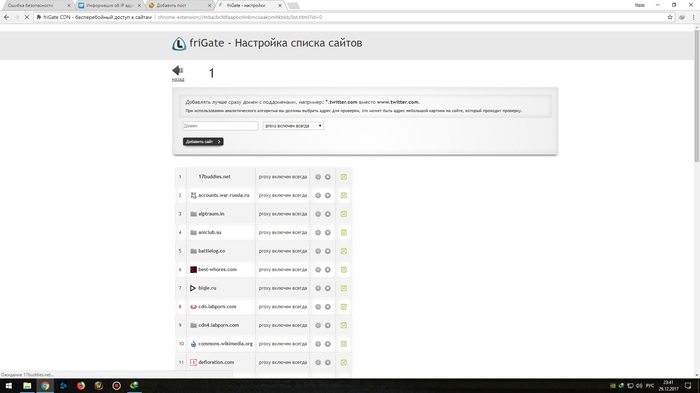Open the 'proxy включен всегда' mode dropdown

click(x=293, y=126)
